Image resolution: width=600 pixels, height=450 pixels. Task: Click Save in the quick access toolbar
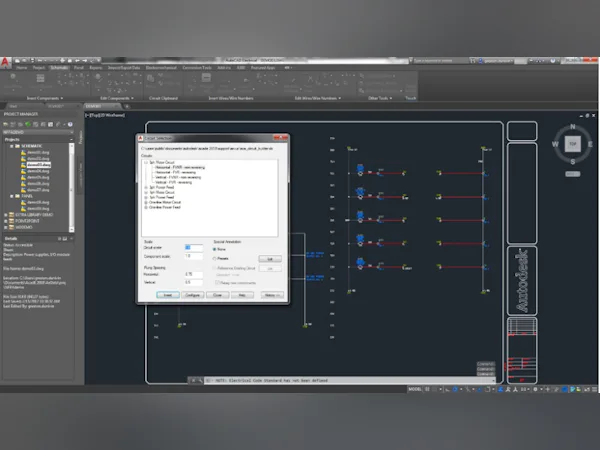point(32,60)
